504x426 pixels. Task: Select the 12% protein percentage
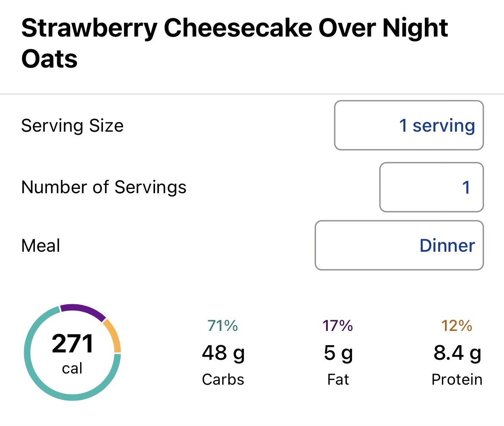pos(457,326)
